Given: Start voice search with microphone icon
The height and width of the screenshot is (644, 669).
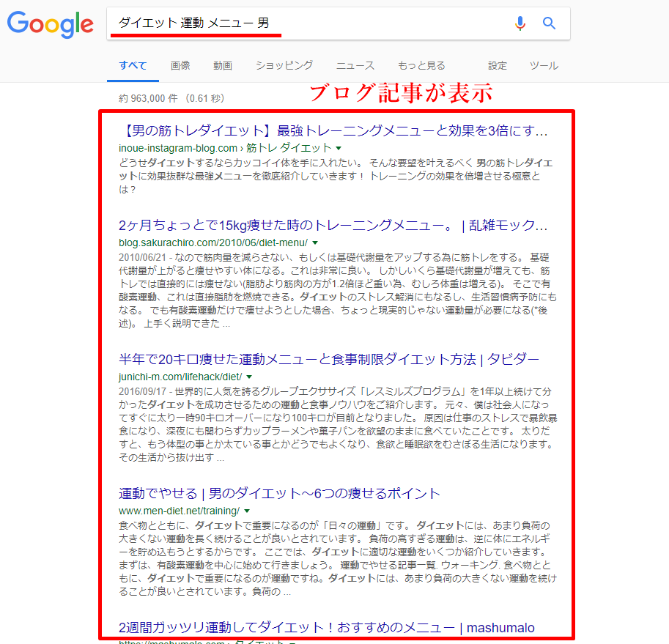Looking at the screenshot, I should click(x=520, y=23).
